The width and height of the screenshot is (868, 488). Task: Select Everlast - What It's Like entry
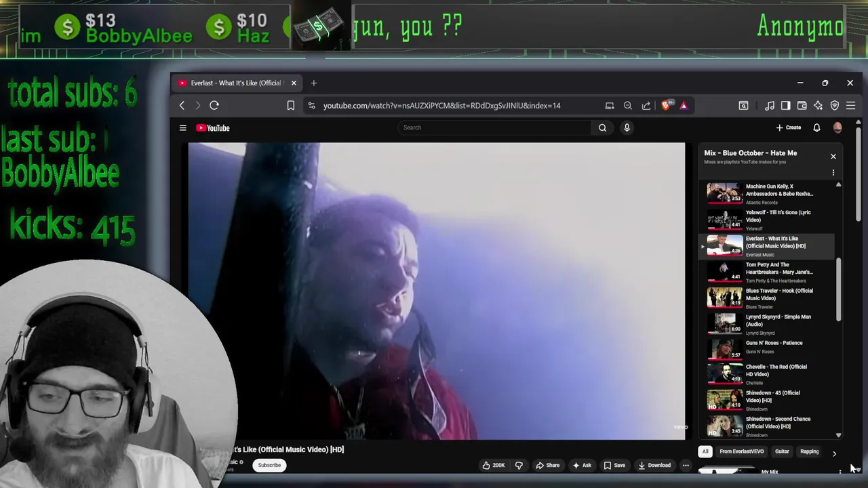(767, 245)
